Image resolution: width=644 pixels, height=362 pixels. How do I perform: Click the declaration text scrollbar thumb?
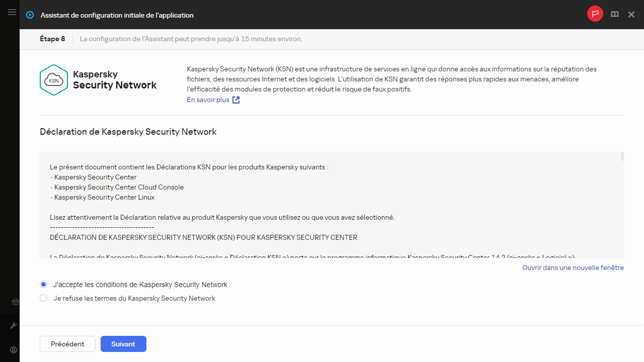pyautogui.click(x=622, y=157)
